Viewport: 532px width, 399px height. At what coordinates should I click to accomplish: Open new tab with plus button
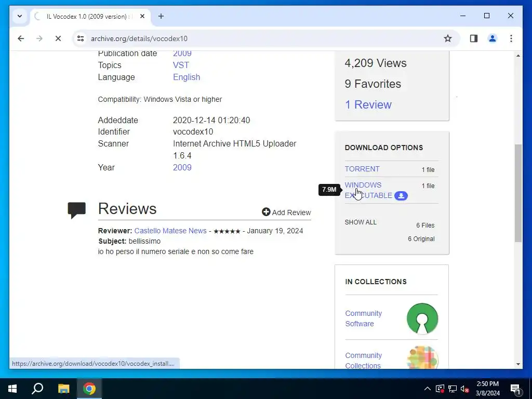click(161, 16)
